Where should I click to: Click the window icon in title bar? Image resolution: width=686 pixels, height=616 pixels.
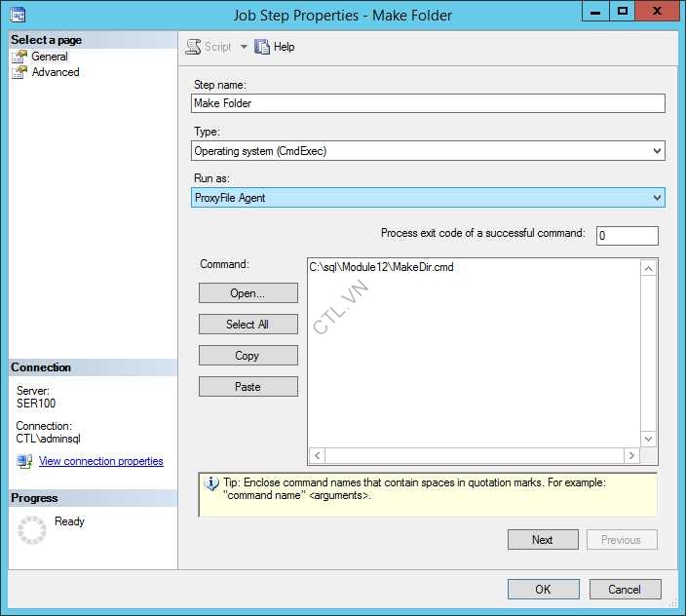(17, 15)
